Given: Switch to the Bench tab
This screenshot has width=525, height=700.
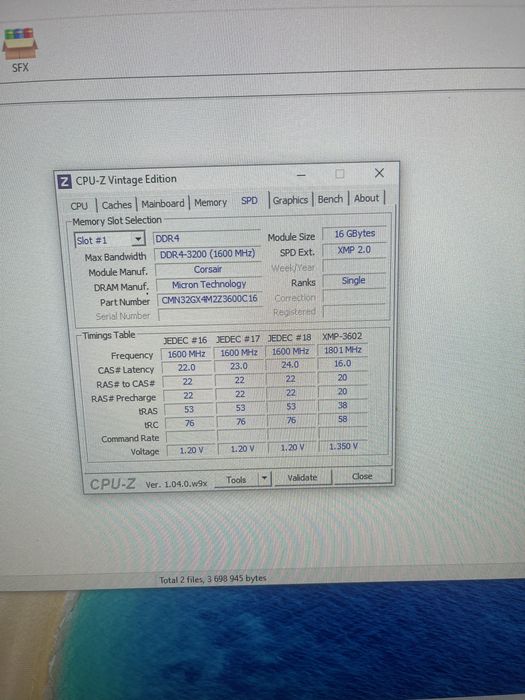Looking at the screenshot, I should point(330,199).
